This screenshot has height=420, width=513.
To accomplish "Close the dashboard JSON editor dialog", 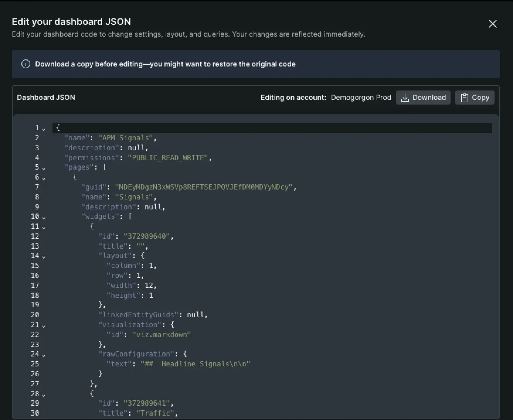I will point(492,24).
